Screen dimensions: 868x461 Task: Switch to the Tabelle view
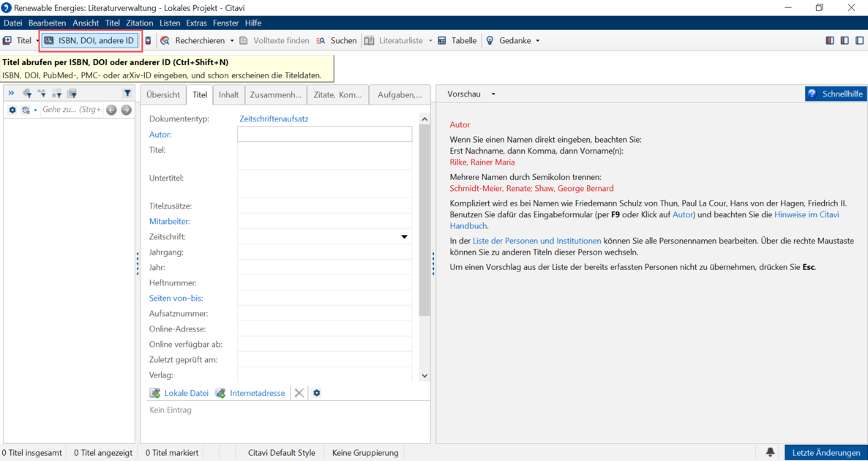click(457, 40)
